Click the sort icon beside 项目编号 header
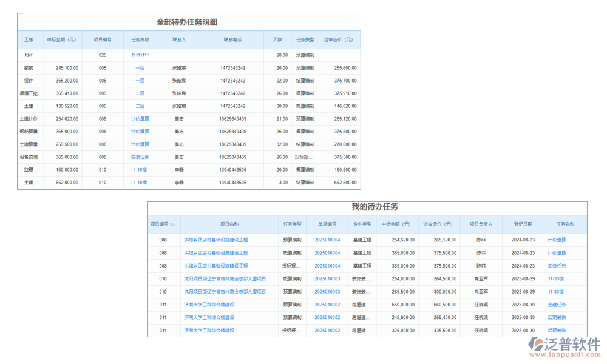 (x=172, y=224)
